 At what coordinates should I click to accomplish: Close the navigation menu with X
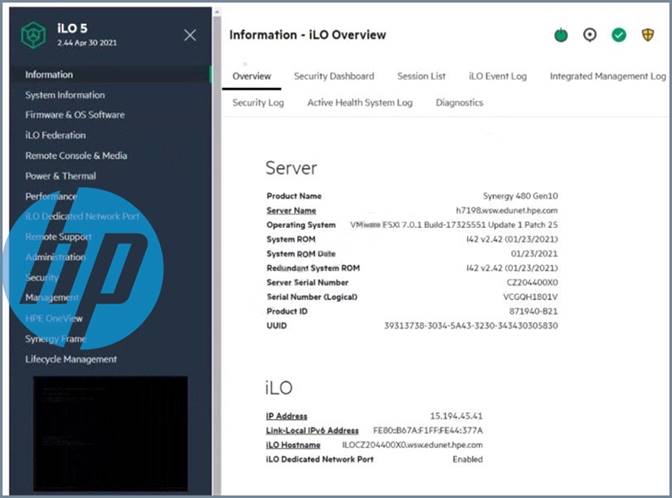click(190, 35)
